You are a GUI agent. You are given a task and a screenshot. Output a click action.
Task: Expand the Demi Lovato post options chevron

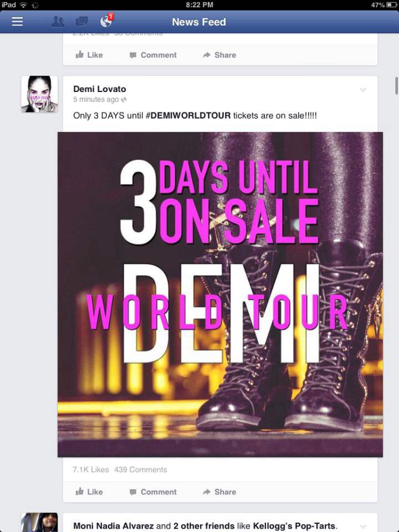pos(363,90)
